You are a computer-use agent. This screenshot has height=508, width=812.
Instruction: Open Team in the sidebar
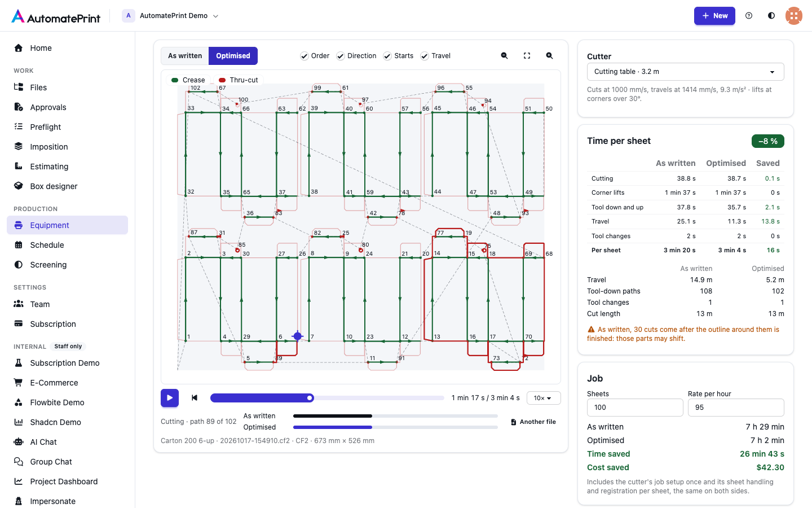(67, 304)
